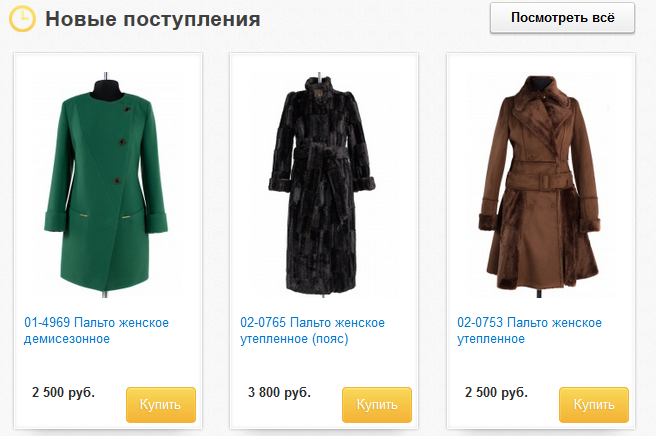This screenshot has width=656, height=436.
Task: Select the 2 500 руб. price under green coat
Action: [x=64, y=392]
